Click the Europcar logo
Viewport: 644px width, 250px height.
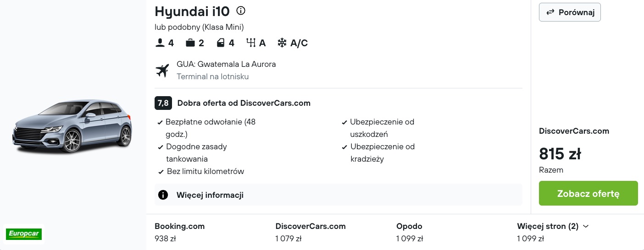coord(24,234)
